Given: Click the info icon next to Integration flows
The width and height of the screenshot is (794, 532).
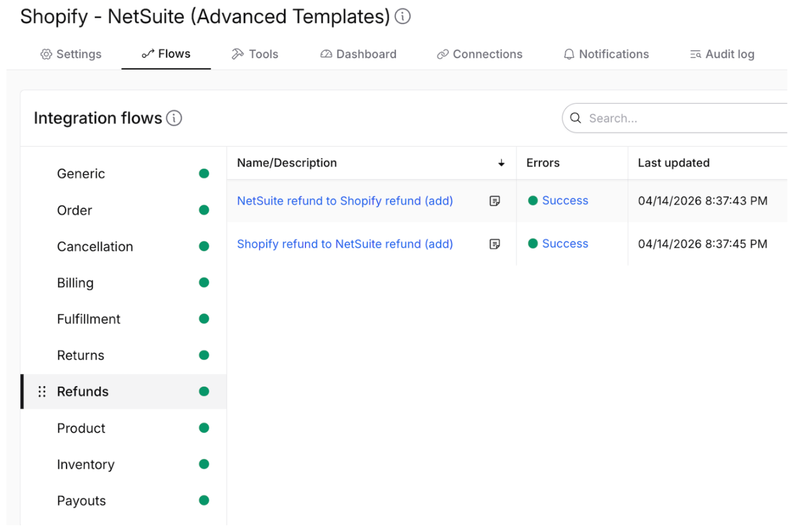Looking at the screenshot, I should pos(174,118).
